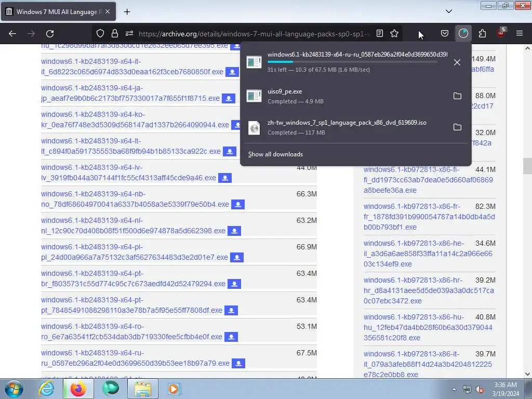
Task: Expand the list all tabs chevron
Action: coord(448,11)
